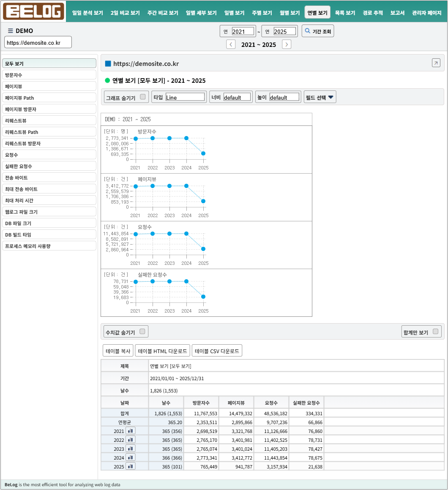Toggle the 수치값 숨기기 checkbox
Image resolution: width=448 pixels, height=490 pixels.
pyautogui.click(x=142, y=332)
